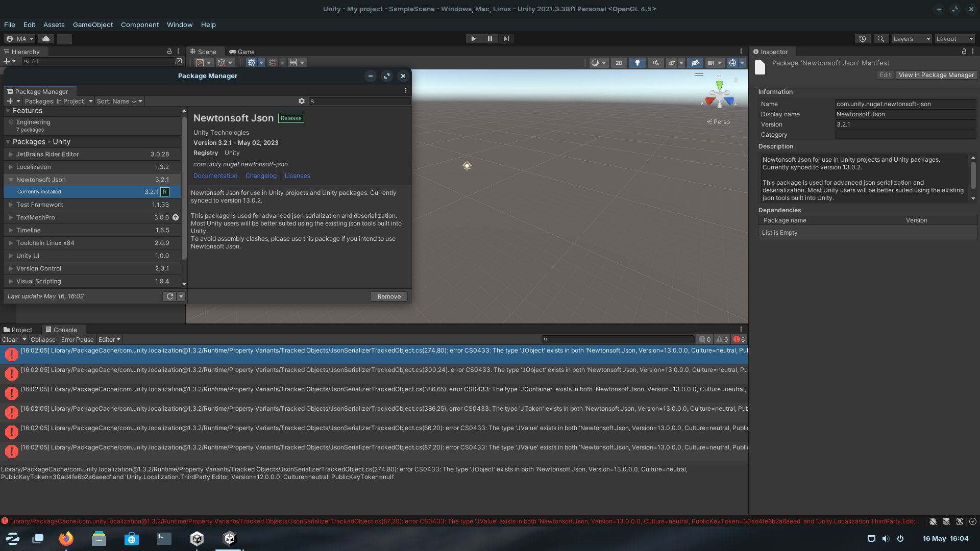Open the Layers dropdown
Screen dimensions: 980x551
(911, 38)
